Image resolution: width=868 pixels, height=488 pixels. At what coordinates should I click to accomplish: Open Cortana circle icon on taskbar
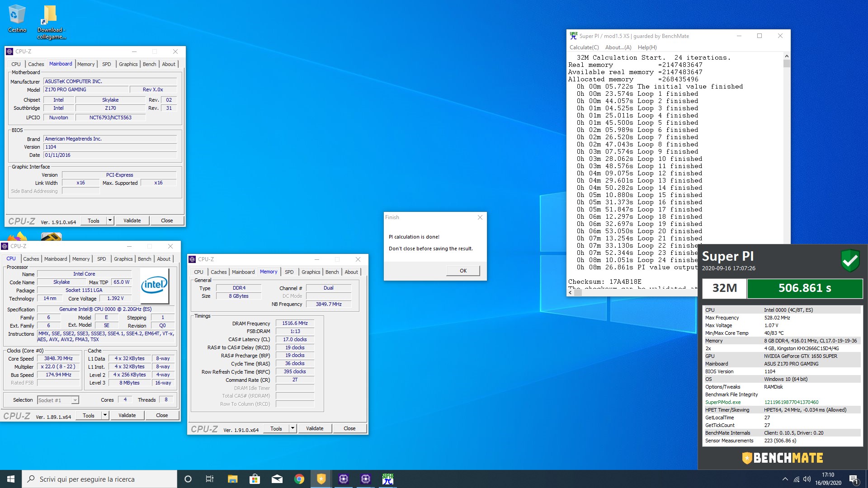pyautogui.click(x=188, y=479)
